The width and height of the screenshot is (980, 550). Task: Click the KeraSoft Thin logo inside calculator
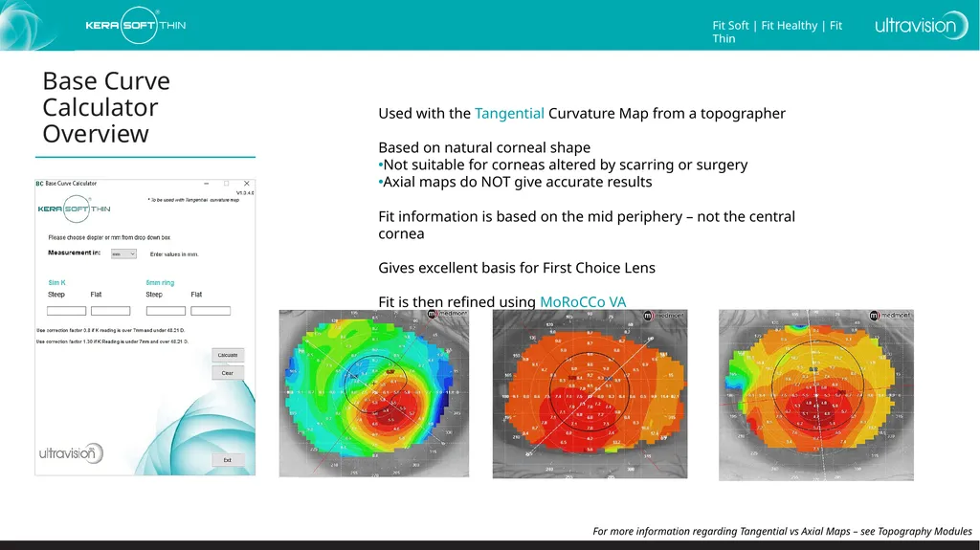click(75, 209)
